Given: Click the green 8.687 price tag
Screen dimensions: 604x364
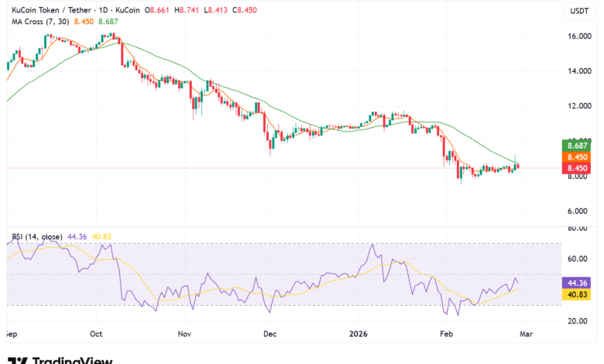Looking at the screenshot, I should [x=579, y=145].
